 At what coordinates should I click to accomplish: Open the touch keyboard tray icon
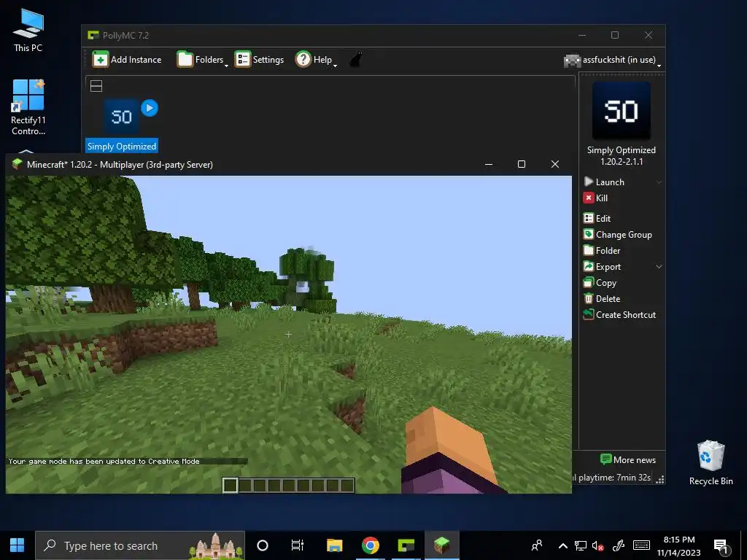click(x=641, y=545)
